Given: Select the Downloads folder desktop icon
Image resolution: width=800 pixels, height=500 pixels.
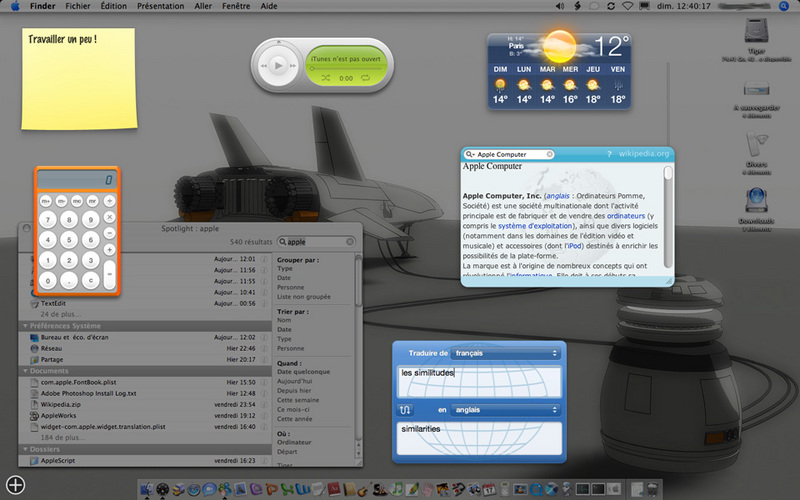Looking at the screenshot, I should tap(756, 201).
